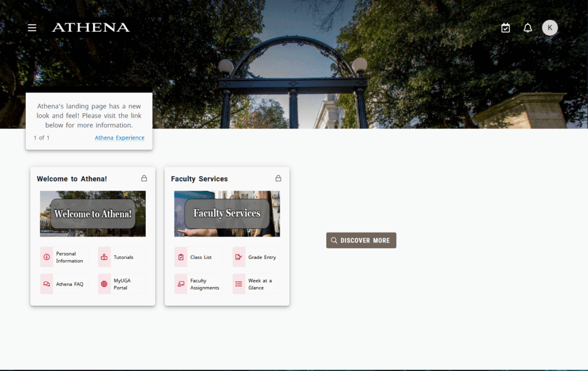Click the Faculty Services banner image
Screen dimensions: 588x371
pyautogui.click(x=227, y=214)
